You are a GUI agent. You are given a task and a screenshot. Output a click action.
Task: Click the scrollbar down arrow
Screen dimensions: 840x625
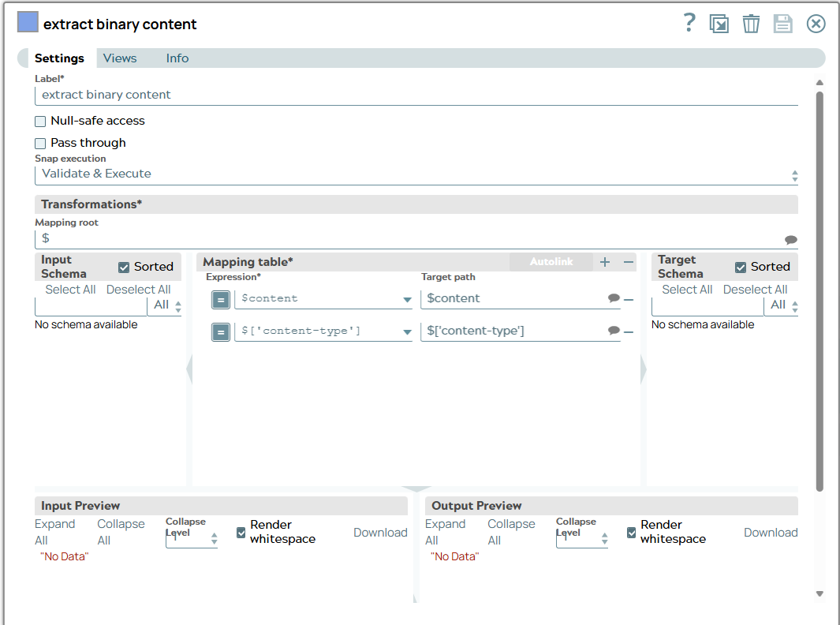(x=819, y=594)
